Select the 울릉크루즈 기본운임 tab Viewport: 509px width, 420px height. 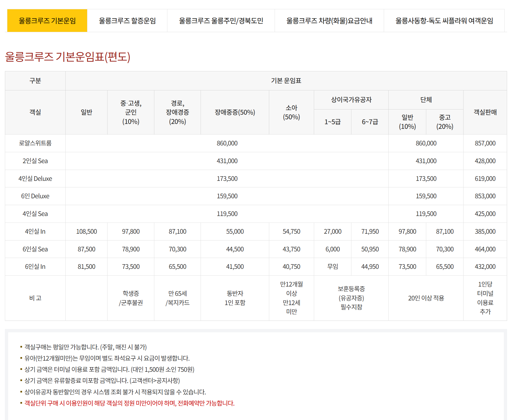click(47, 21)
